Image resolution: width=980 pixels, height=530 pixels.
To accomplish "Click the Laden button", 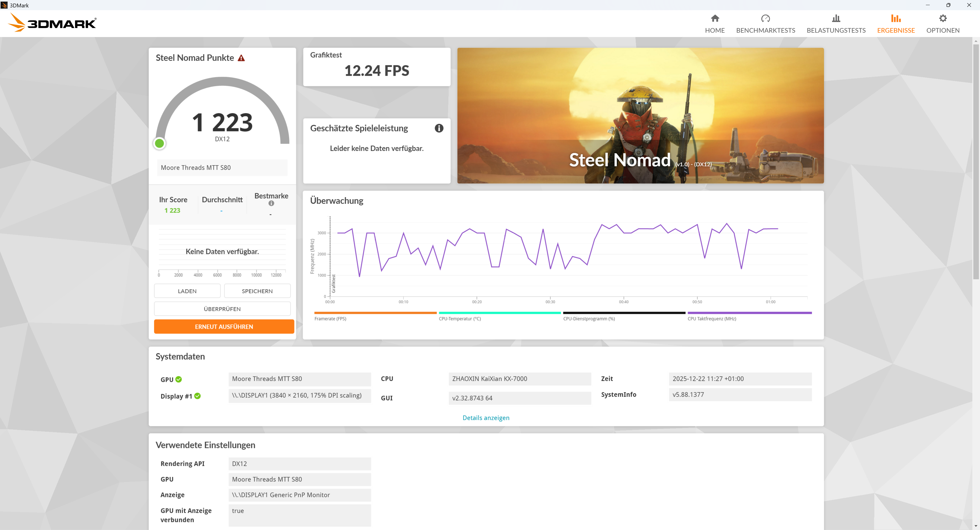I will coord(187,291).
